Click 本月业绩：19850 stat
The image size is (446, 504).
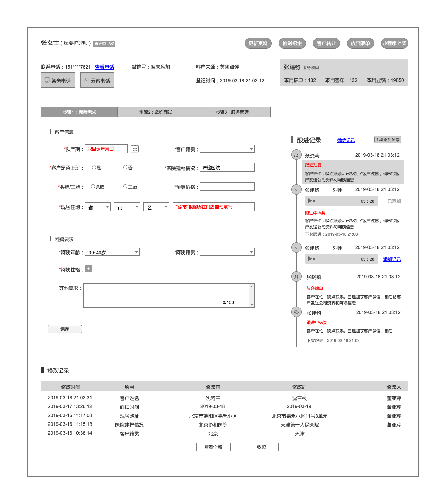coord(385,80)
